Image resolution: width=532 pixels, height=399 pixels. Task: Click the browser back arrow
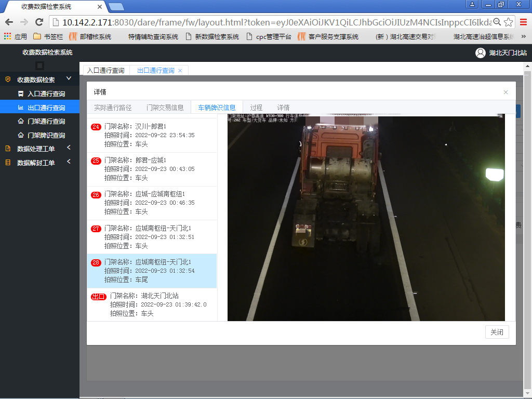click(9, 22)
